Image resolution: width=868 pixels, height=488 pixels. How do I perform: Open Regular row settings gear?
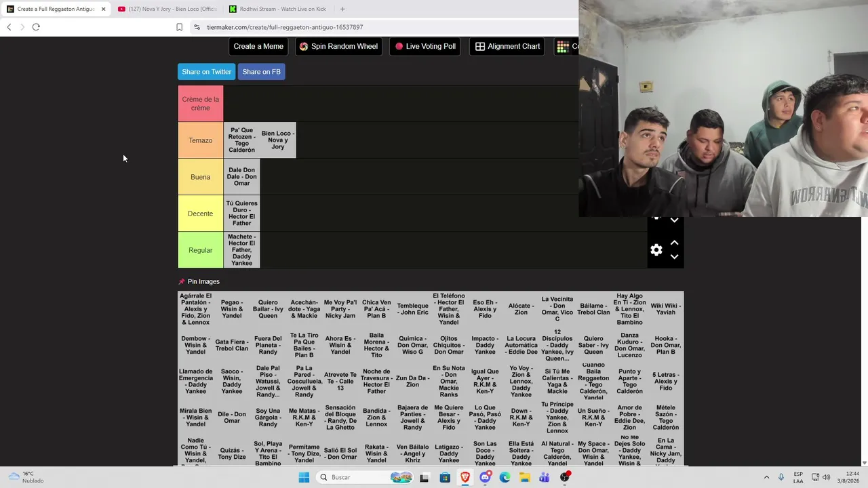click(x=656, y=250)
